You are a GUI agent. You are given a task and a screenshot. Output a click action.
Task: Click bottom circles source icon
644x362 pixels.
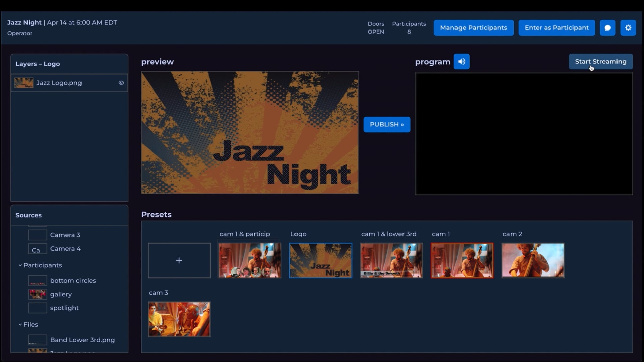tap(37, 281)
